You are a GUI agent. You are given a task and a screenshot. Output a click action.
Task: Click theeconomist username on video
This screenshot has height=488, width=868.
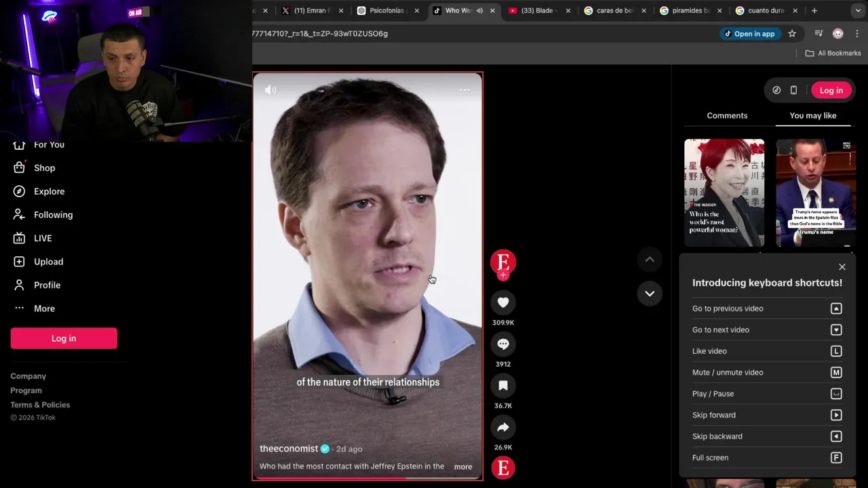(x=289, y=449)
